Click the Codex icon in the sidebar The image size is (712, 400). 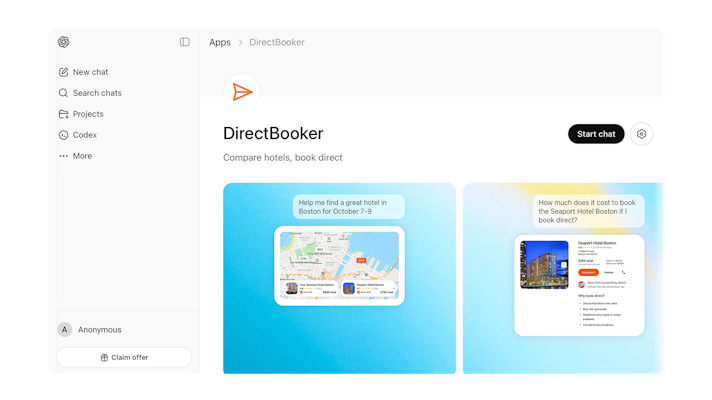click(x=64, y=135)
